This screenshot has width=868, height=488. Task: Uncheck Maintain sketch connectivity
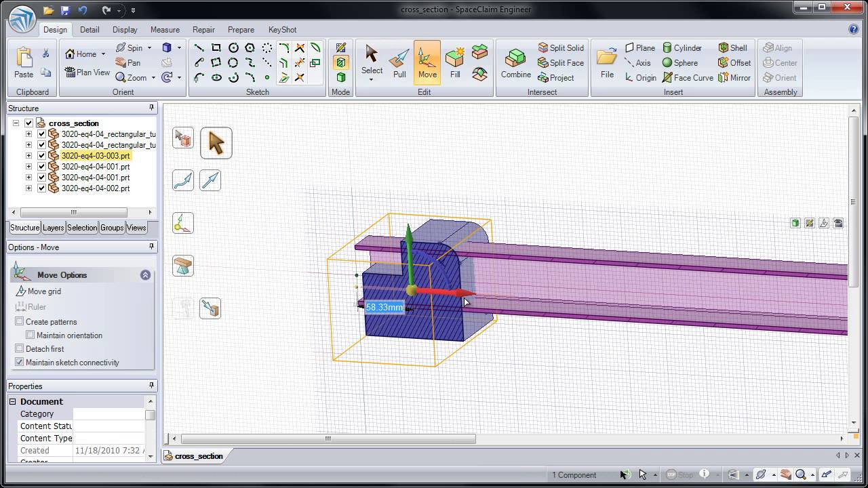pyautogui.click(x=19, y=362)
